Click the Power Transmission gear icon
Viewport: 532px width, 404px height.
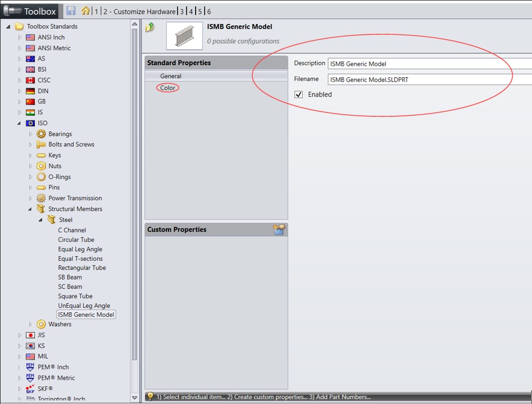click(x=41, y=198)
